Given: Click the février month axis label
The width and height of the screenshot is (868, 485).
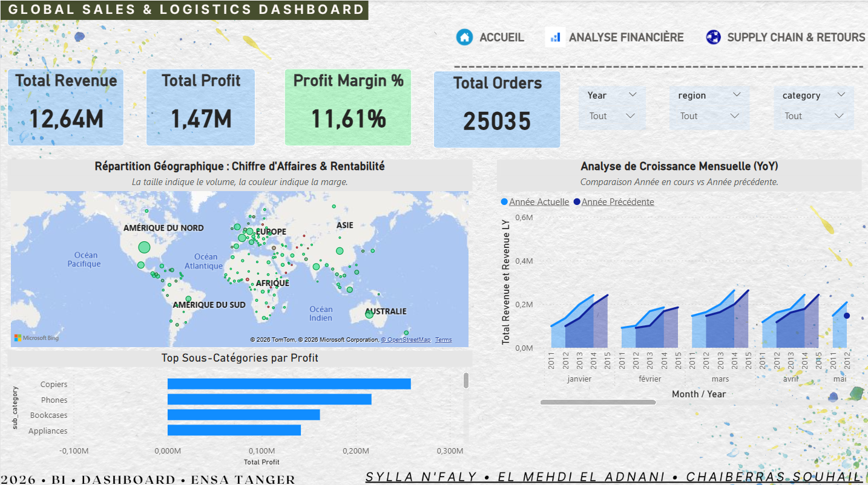Looking at the screenshot, I should coord(649,379).
